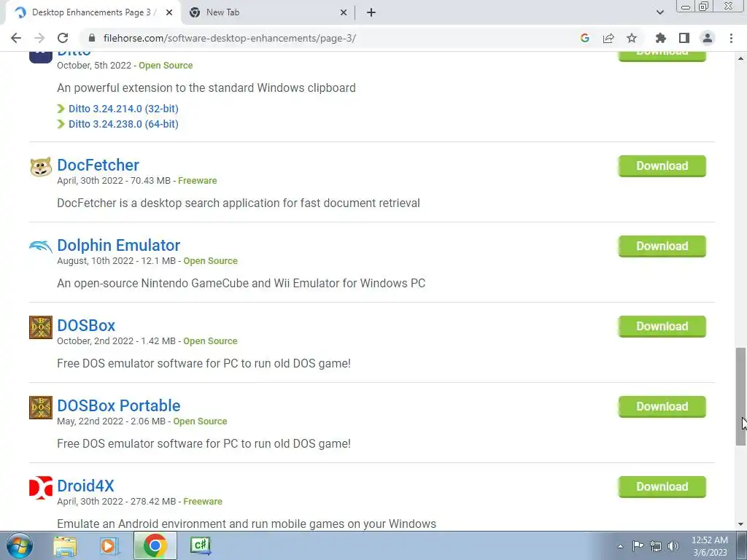The image size is (747, 560).
Task: Download Droid4X
Action: point(662,486)
